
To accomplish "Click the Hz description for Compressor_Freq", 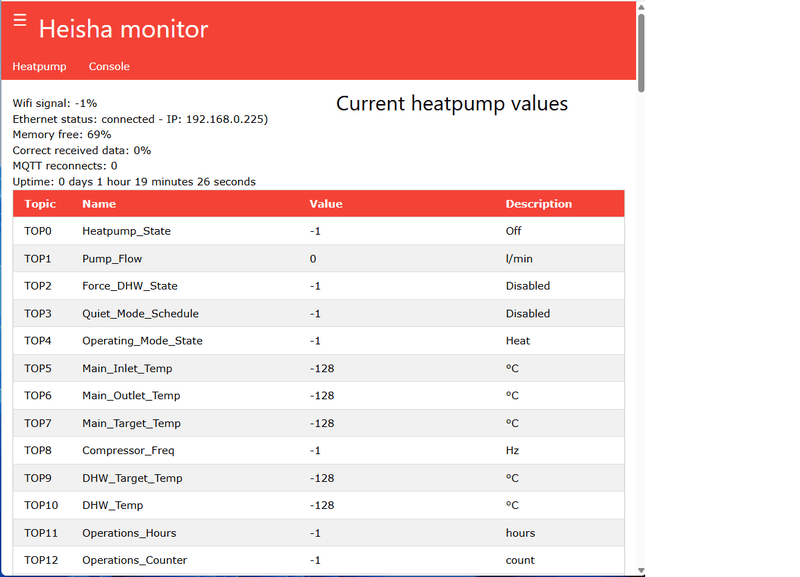I will click(x=512, y=450).
